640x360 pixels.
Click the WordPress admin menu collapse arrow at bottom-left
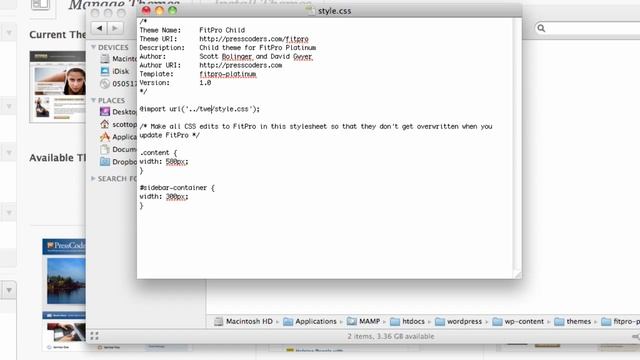(9, 290)
